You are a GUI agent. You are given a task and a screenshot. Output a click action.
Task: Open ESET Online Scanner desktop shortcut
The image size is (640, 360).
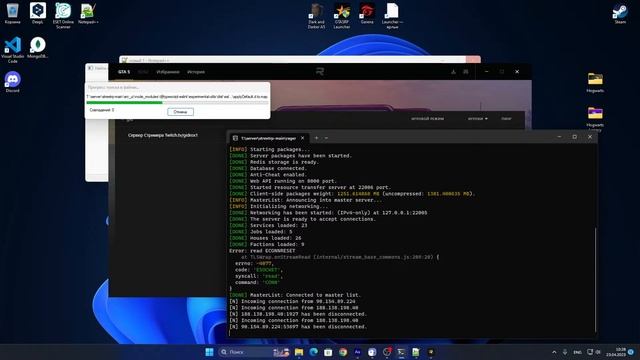tap(63, 16)
